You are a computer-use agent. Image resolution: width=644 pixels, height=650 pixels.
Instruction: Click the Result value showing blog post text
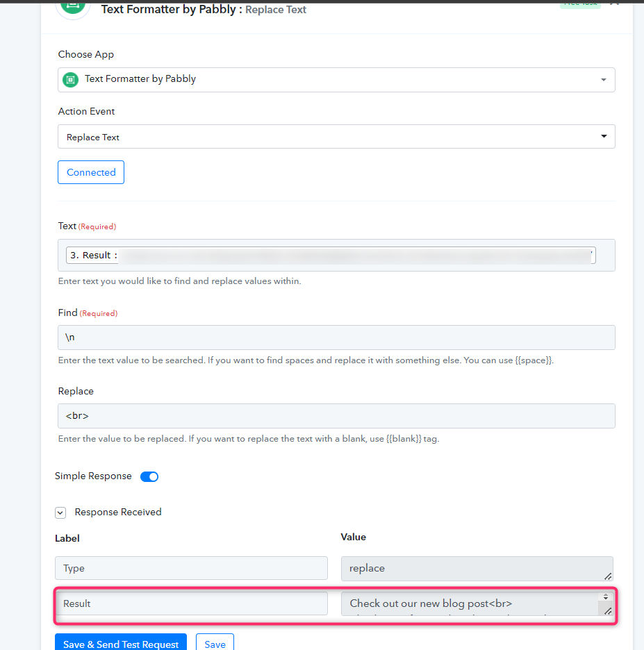pos(470,603)
